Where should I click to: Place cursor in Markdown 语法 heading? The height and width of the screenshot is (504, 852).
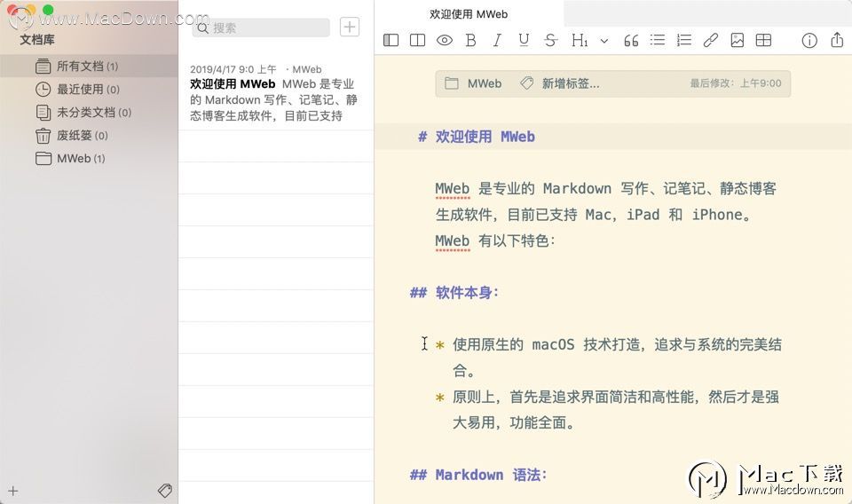pos(491,475)
